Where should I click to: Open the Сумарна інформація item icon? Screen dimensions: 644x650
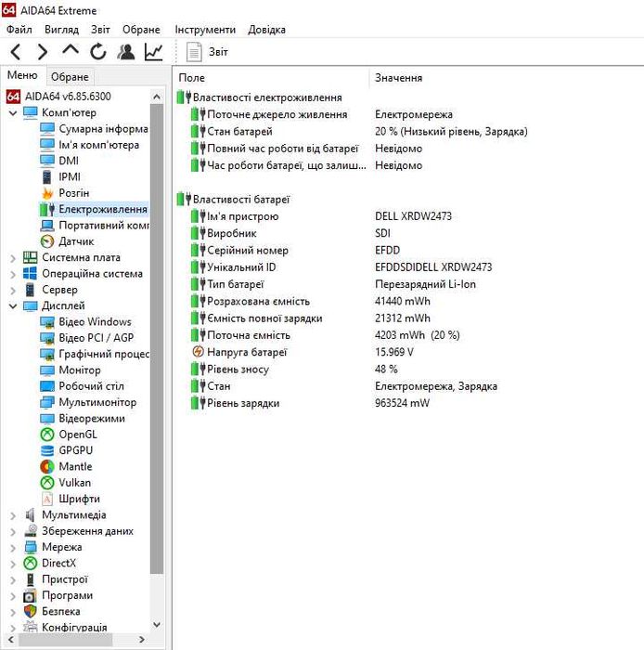47,128
